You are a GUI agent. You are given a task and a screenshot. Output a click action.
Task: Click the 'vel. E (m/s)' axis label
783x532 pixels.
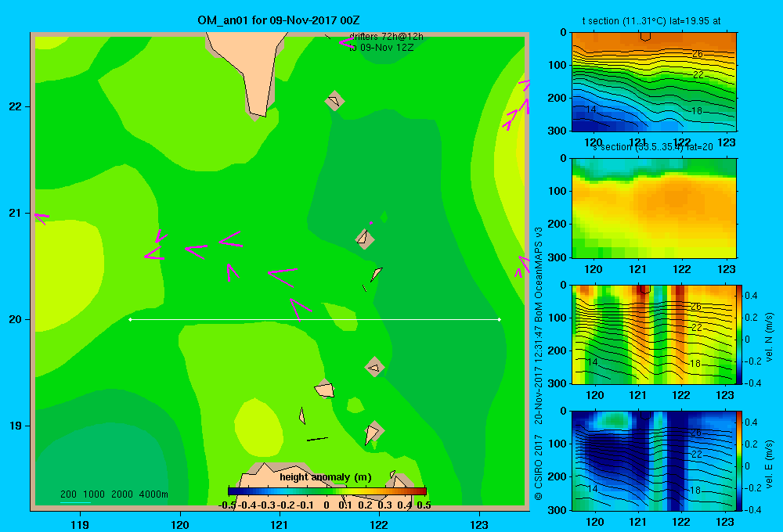[769, 464]
